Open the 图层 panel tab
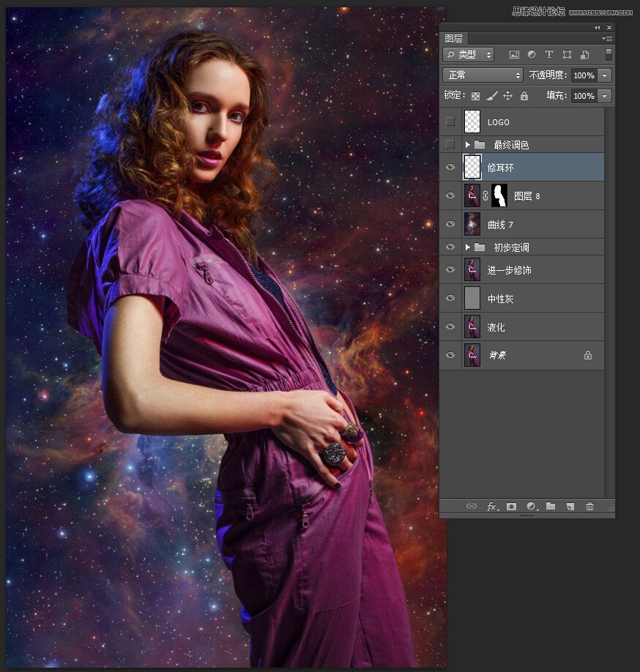The height and width of the screenshot is (672, 640). point(454,39)
